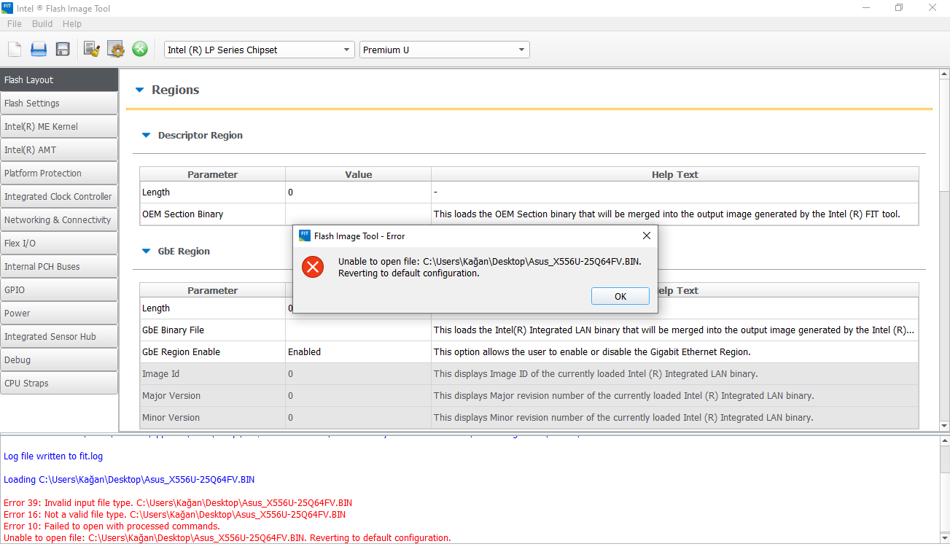
Task: Click the GbE Region Enable value cell
Action: coord(357,352)
